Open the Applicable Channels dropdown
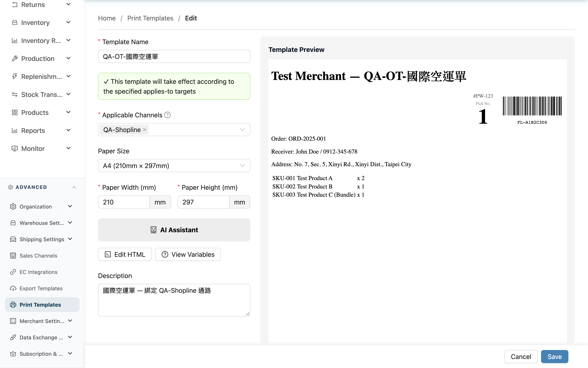Viewport: 588px width, 368px height. [x=174, y=130]
